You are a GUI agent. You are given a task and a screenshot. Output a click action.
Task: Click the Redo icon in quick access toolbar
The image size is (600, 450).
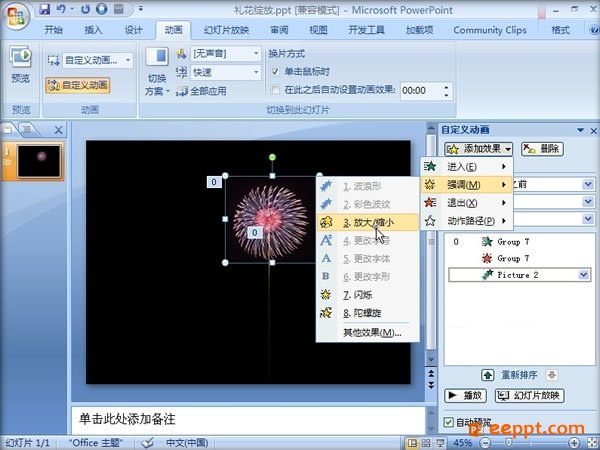85,9
